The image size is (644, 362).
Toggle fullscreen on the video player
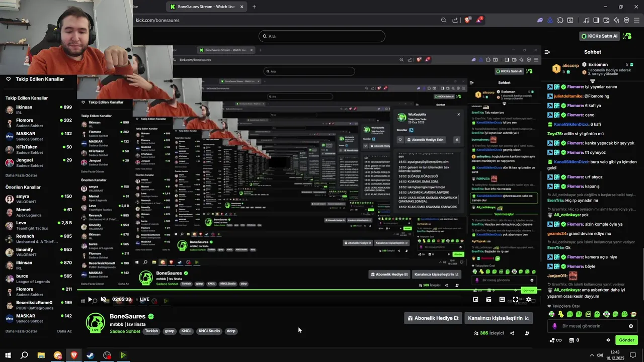tap(515, 299)
